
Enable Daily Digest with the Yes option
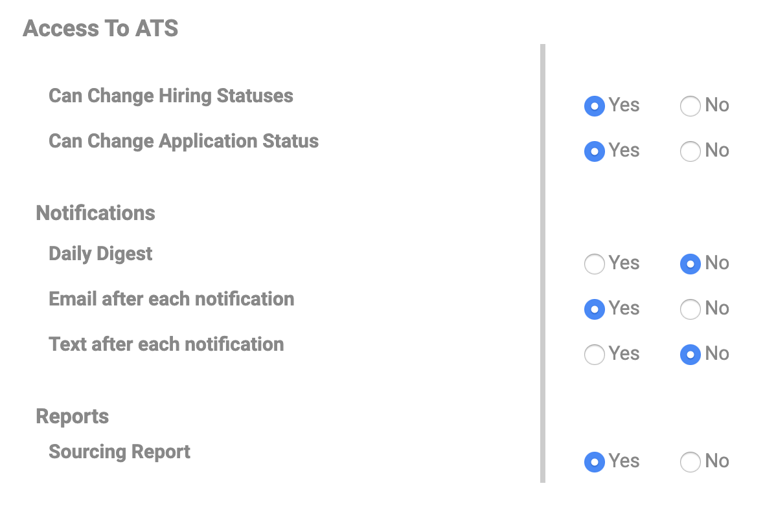tap(594, 264)
